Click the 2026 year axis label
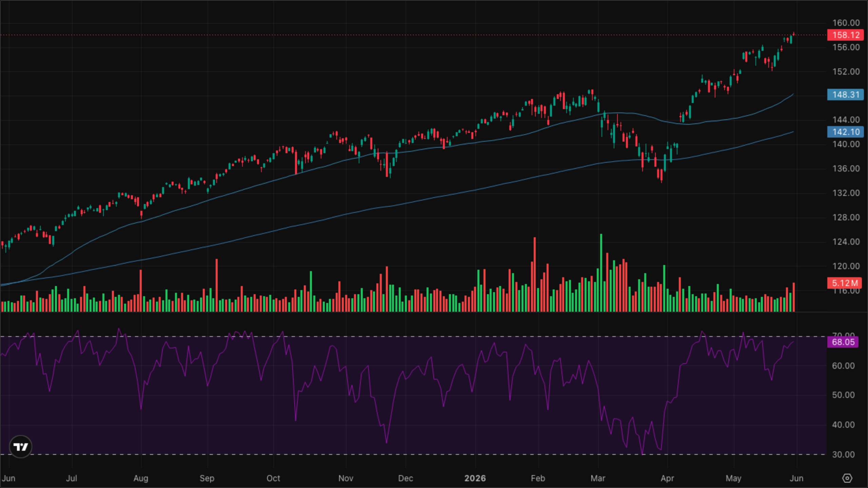The image size is (868, 488). pos(475,478)
